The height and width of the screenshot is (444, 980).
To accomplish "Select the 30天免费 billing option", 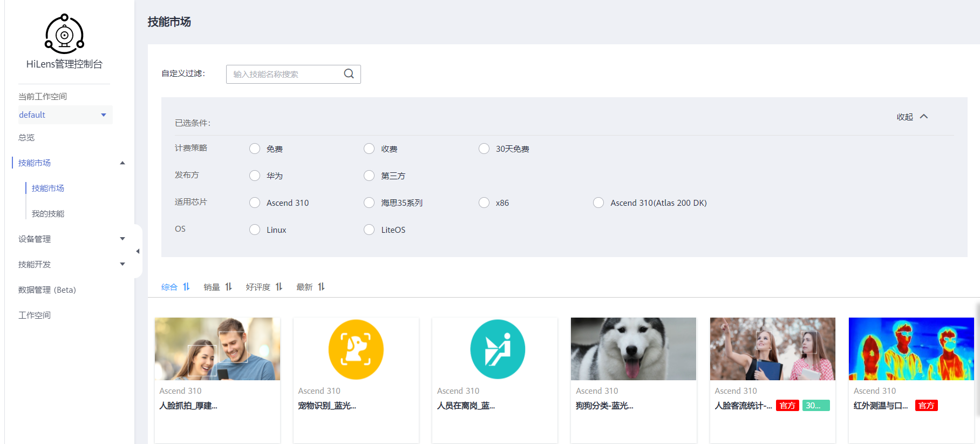I will click(484, 149).
